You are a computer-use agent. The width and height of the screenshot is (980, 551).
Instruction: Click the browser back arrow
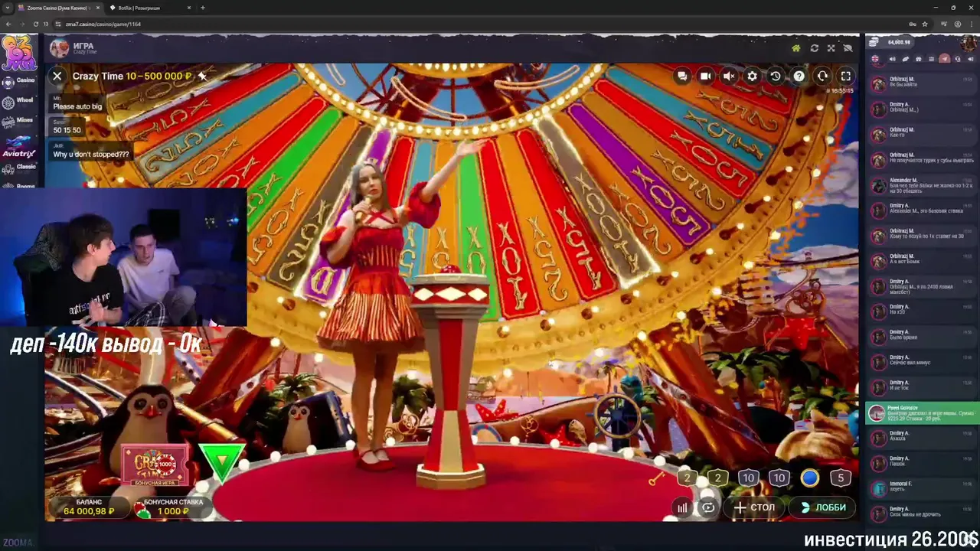pyautogui.click(x=8, y=24)
